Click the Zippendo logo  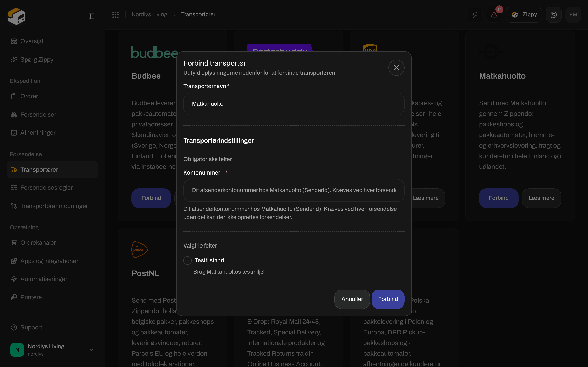[x=16, y=16]
